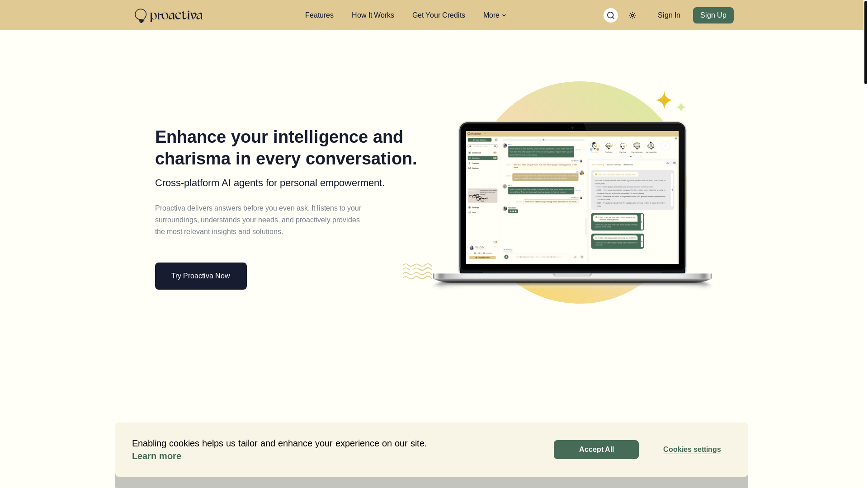Select the headline 'Enhance your intelligence and charisma'

coord(286,148)
